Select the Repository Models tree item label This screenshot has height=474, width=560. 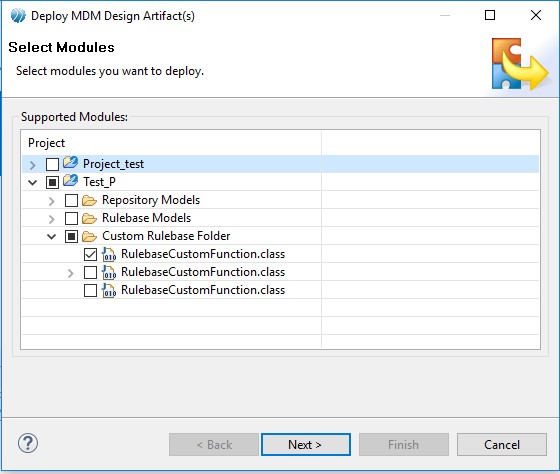151,200
